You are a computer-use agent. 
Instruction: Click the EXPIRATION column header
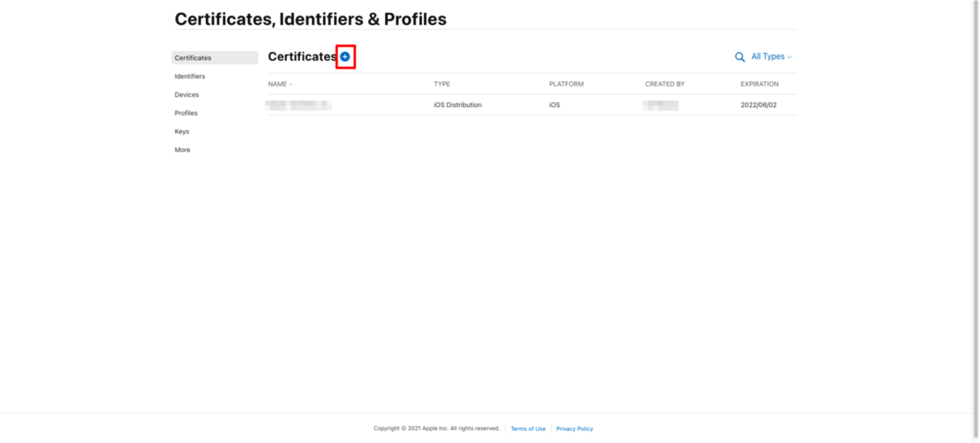[x=759, y=84]
